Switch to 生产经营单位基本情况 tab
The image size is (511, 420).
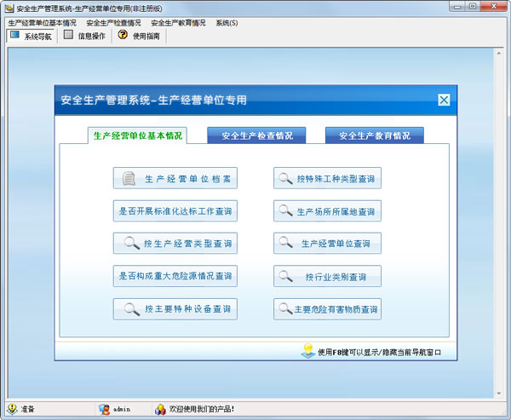[x=137, y=135]
